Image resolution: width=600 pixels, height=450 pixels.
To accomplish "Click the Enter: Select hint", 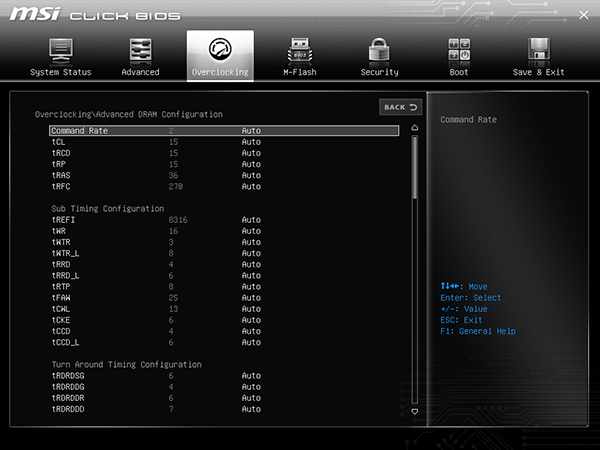I will 471,298.
